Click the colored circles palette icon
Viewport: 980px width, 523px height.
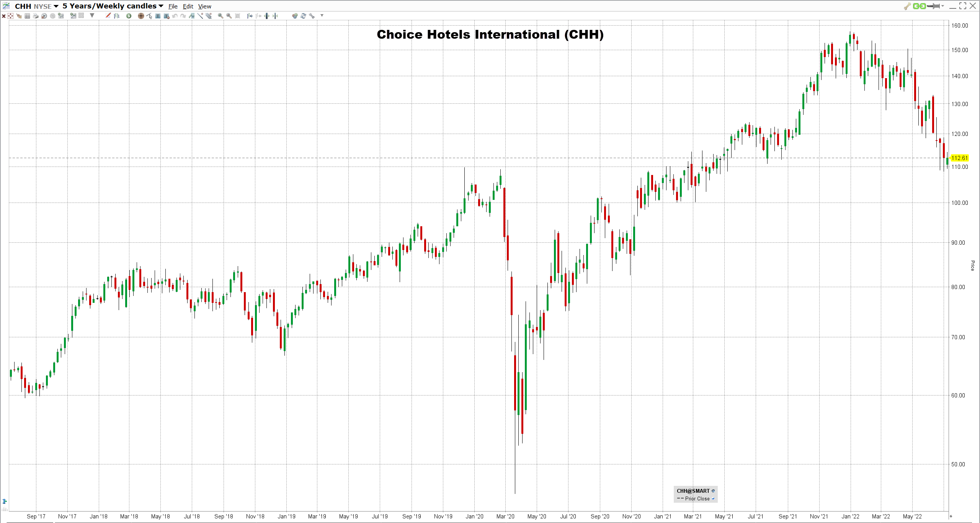click(295, 16)
